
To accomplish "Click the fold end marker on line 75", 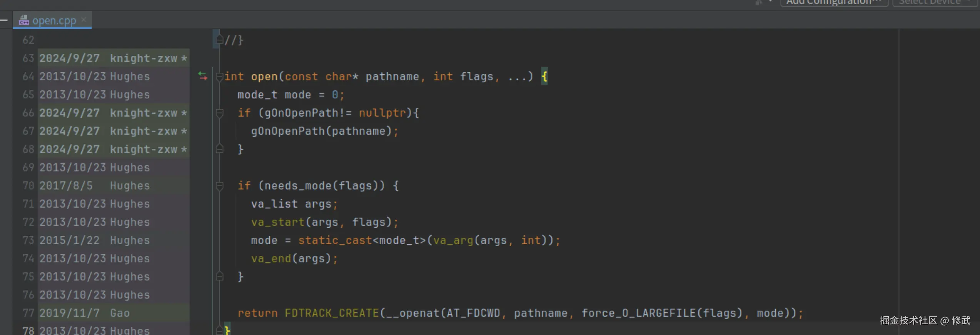I will (220, 276).
